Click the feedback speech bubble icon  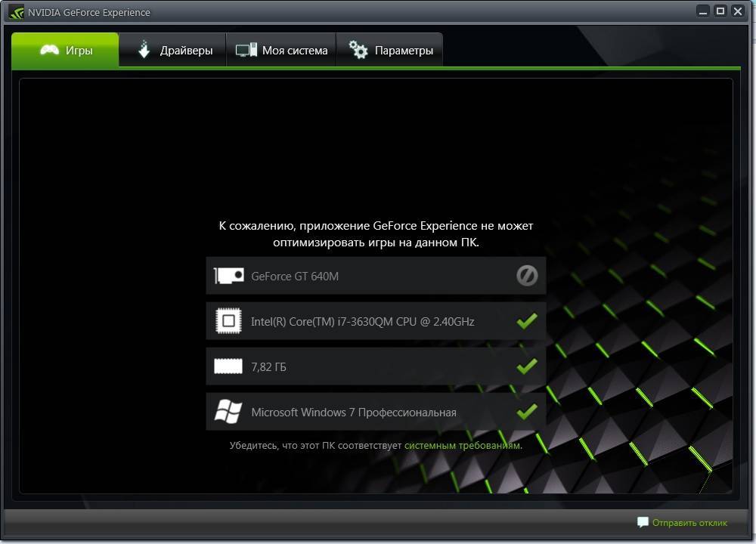coord(643,522)
